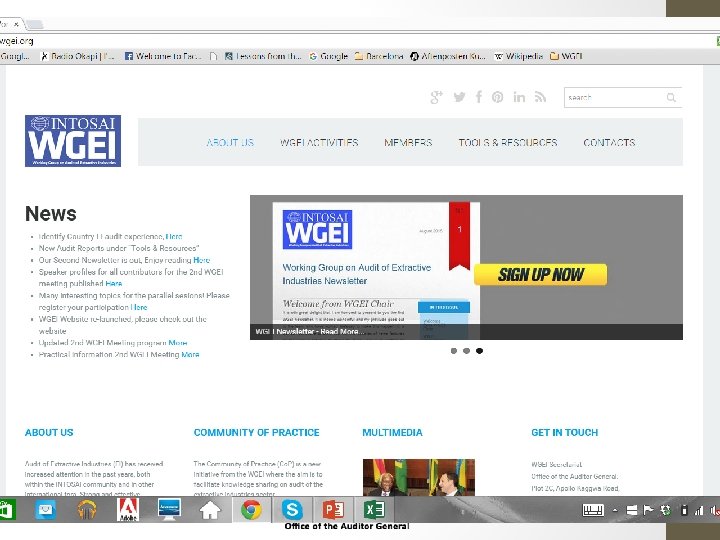
Task: Open Here link for speaker profiles
Action: 114,283
